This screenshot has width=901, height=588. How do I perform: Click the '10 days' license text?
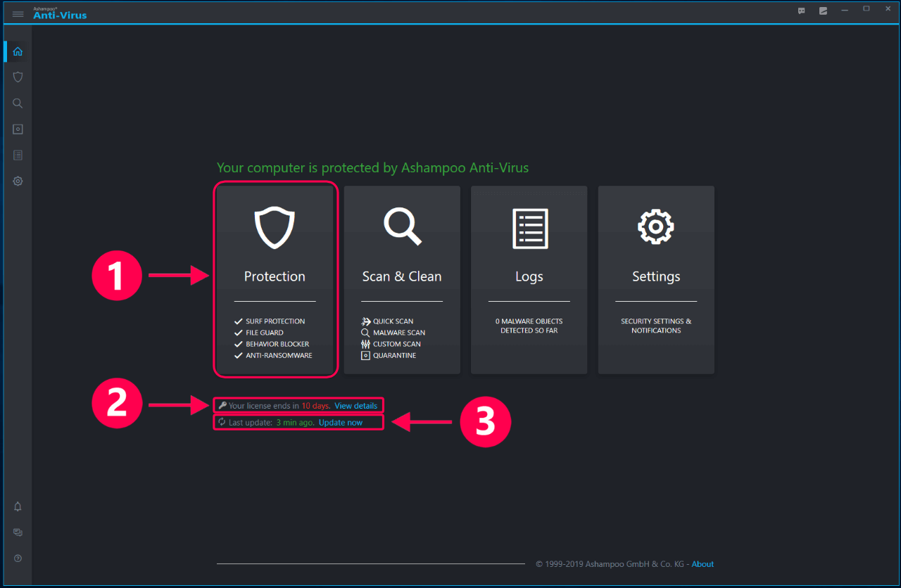tap(315, 406)
